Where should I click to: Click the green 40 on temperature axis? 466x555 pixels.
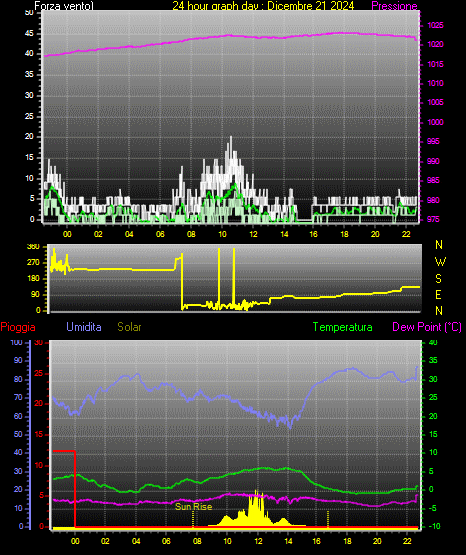[433, 343]
